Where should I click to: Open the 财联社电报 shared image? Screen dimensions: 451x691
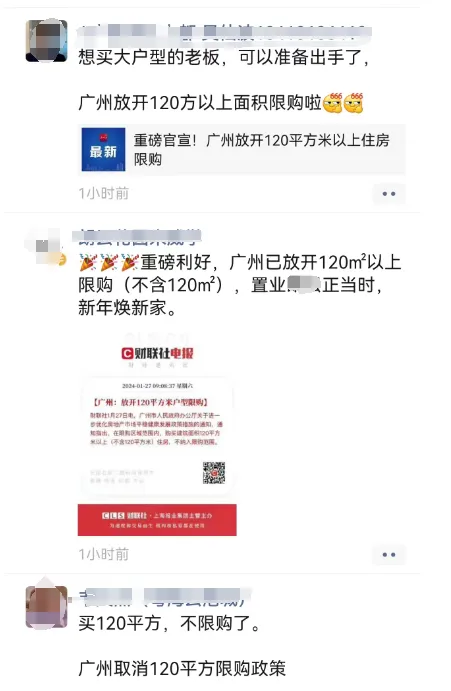157,432
